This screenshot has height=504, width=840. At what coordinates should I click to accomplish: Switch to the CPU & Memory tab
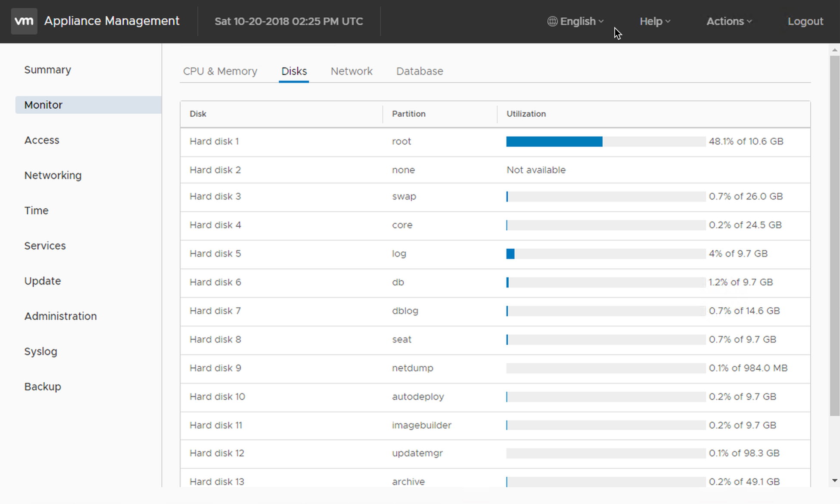tap(220, 71)
